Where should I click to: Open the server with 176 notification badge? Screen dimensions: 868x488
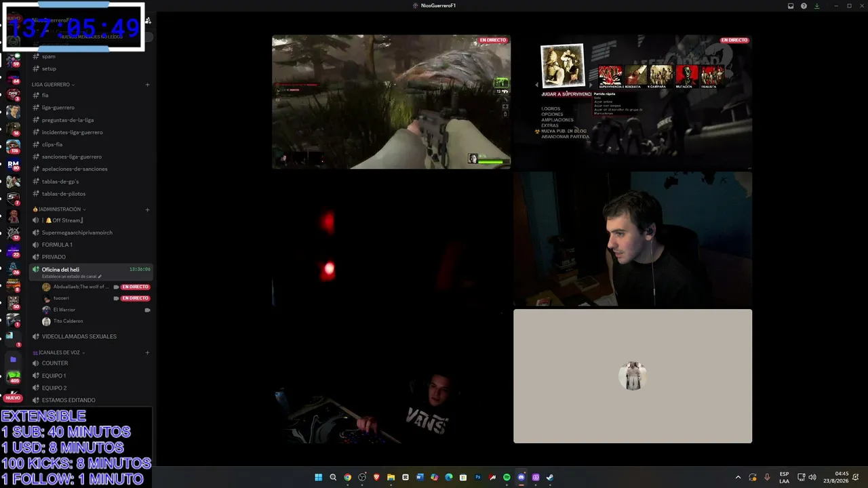[x=13, y=146]
